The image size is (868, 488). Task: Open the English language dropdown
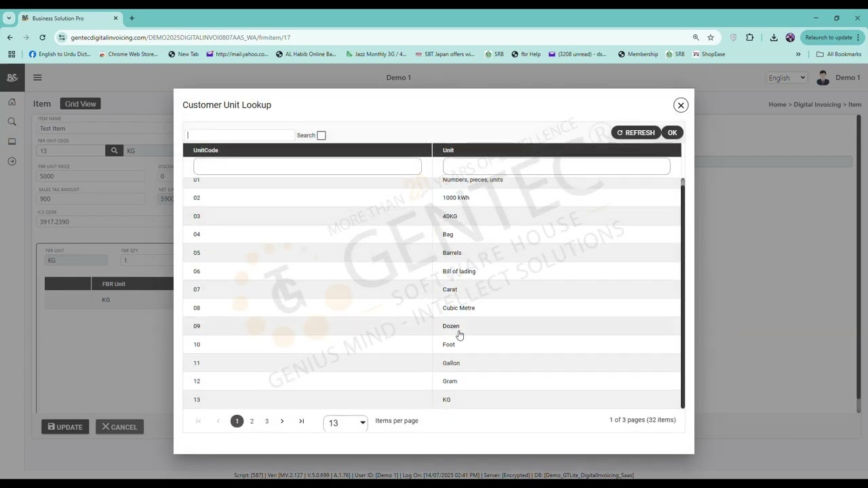click(x=787, y=77)
